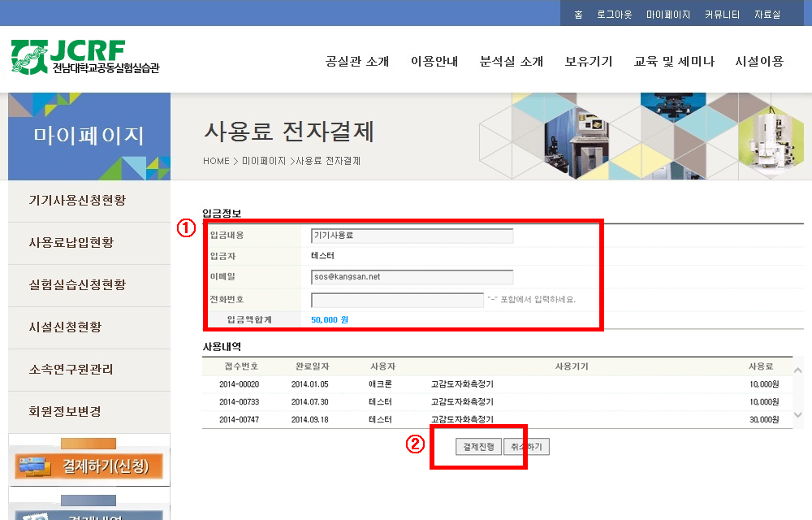Click the 결제하기(신청) banner button

[x=89, y=466]
